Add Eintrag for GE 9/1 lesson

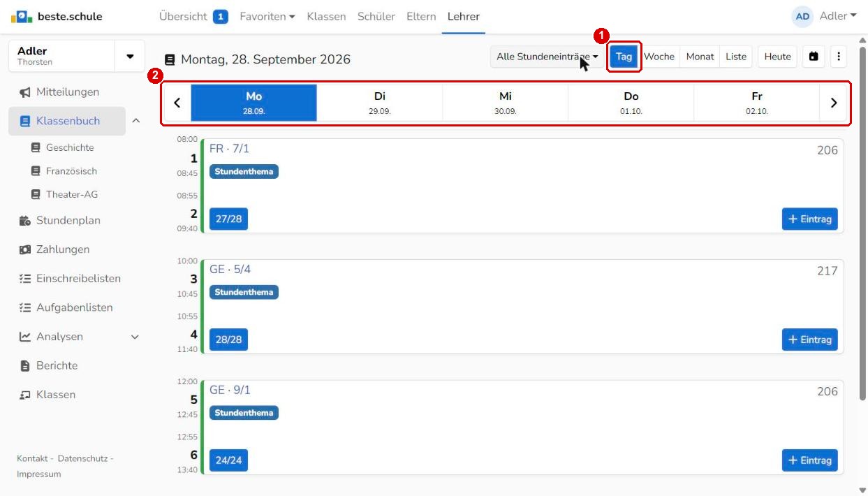[809, 460]
